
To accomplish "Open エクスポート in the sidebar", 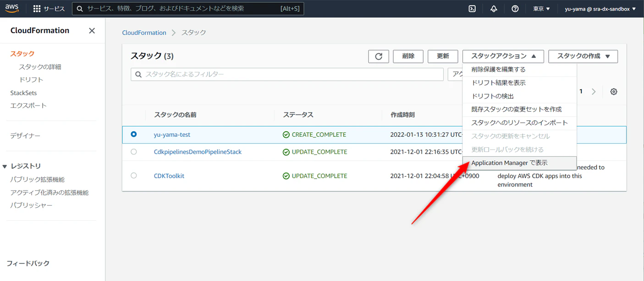I will click(28, 105).
